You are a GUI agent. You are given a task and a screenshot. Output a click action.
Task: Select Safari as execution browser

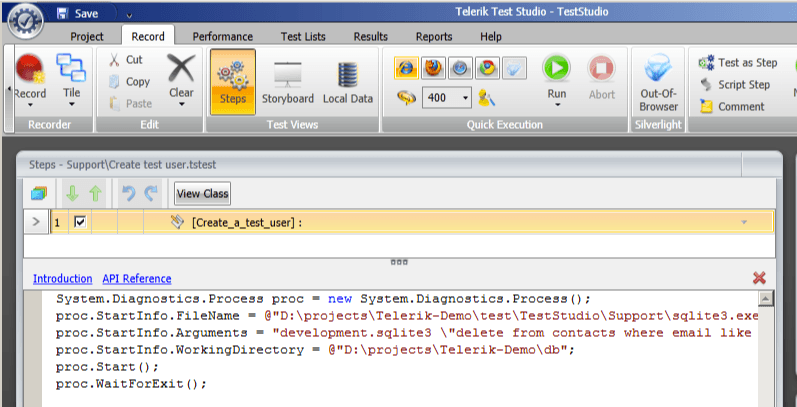pos(460,68)
